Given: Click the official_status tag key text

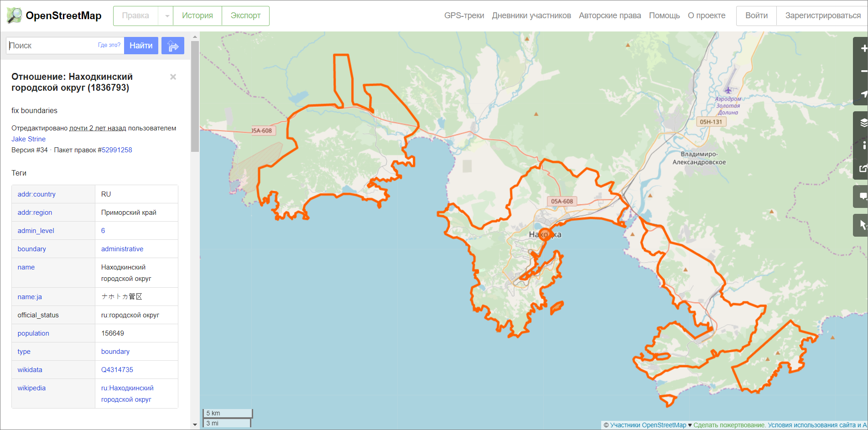Looking at the screenshot, I should coord(38,315).
